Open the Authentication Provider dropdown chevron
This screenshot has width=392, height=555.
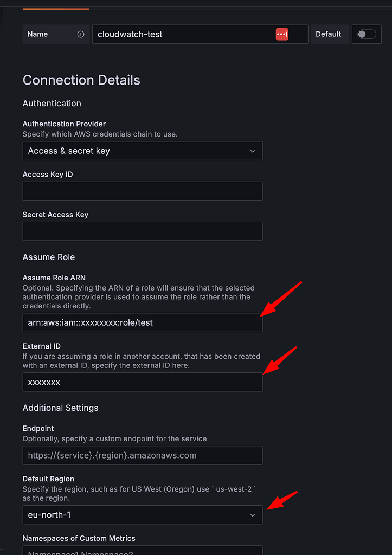click(253, 151)
